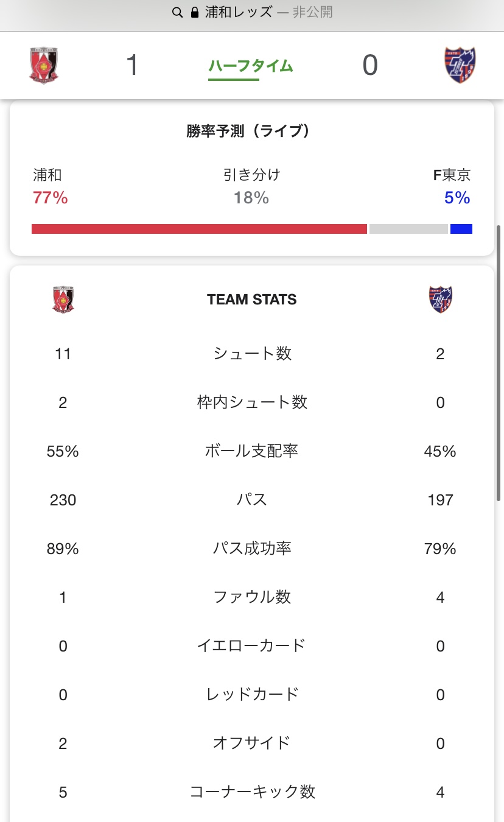Tap the 引き分け 18% prediction
Screen dimensions: 504x822
click(251, 187)
